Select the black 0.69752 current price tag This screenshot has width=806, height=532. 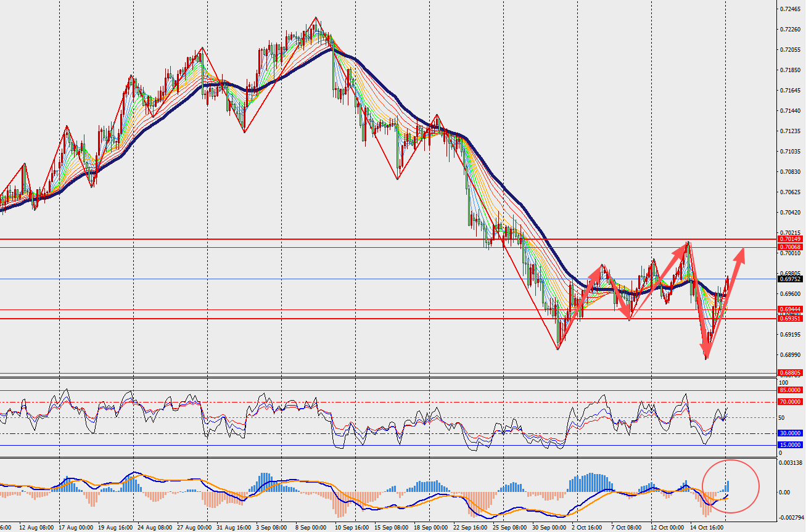click(790, 279)
